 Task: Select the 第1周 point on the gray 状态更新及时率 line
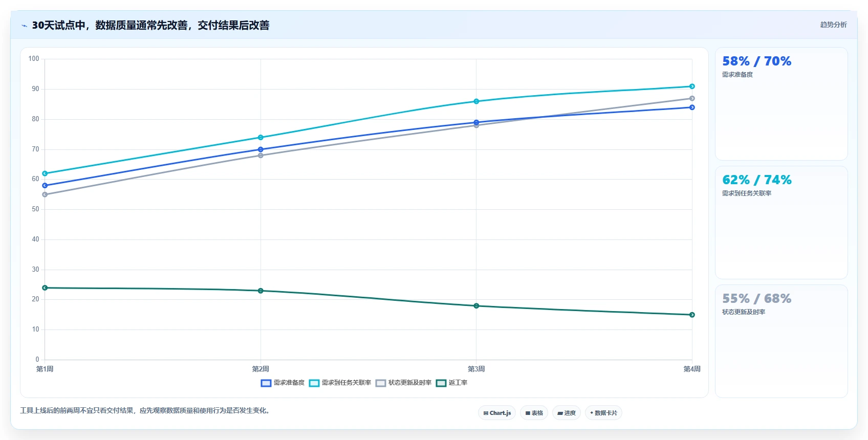[x=45, y=194]
